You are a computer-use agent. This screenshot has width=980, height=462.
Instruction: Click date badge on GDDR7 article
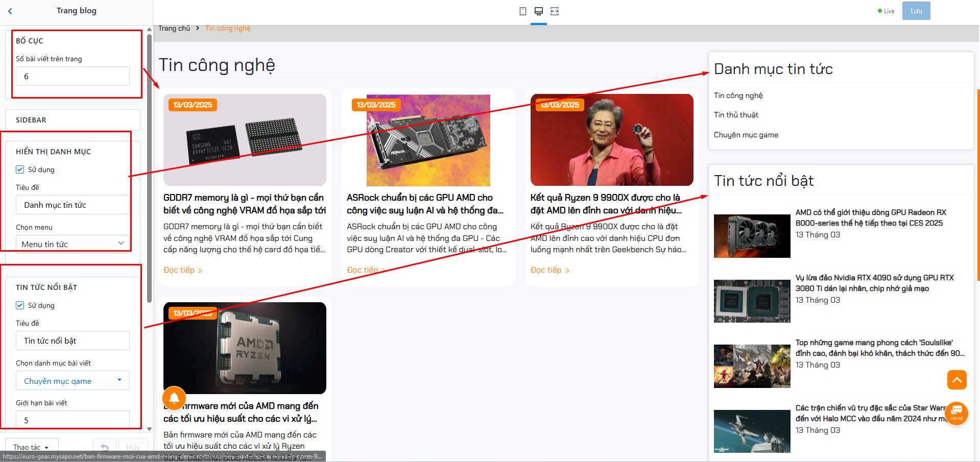193,105
